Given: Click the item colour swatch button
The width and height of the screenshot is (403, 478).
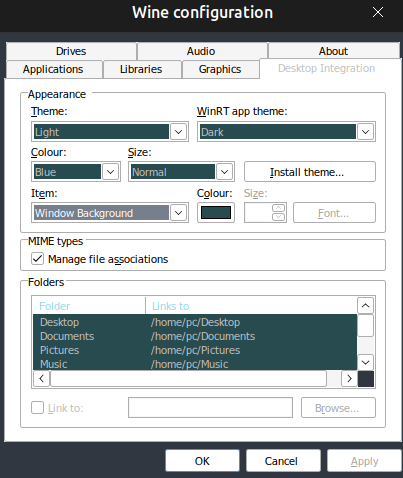Looking at the screenshot, I should (216, 213).
